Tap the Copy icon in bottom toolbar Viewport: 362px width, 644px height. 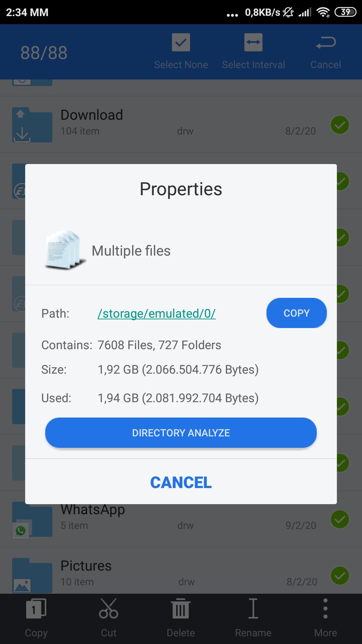(x=36, y=609)
